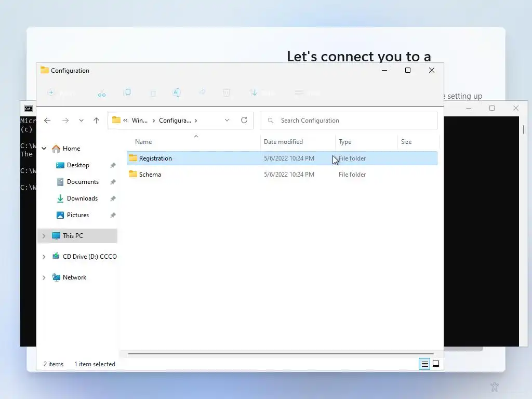Go back with the left arrow
The width and height of the screenshot is (532, 399).
pyautogui.click(x=47, y=121)
